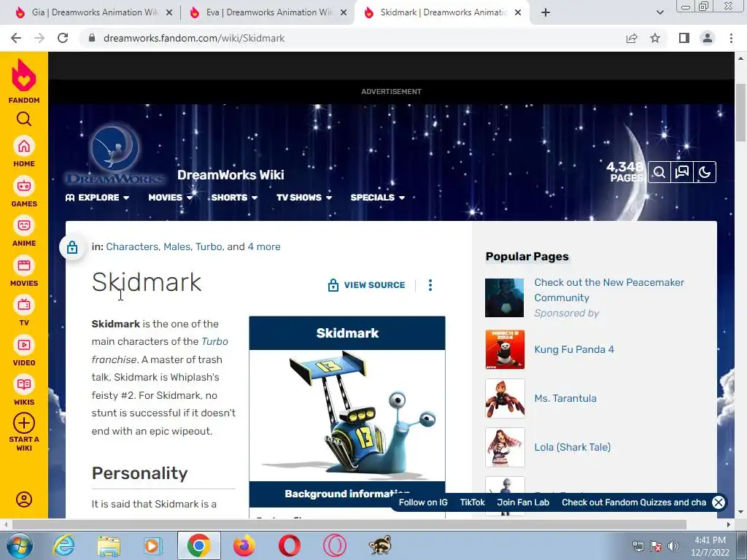Open the Characters category link
747x560 pixels.
click(x=132, y=246)
